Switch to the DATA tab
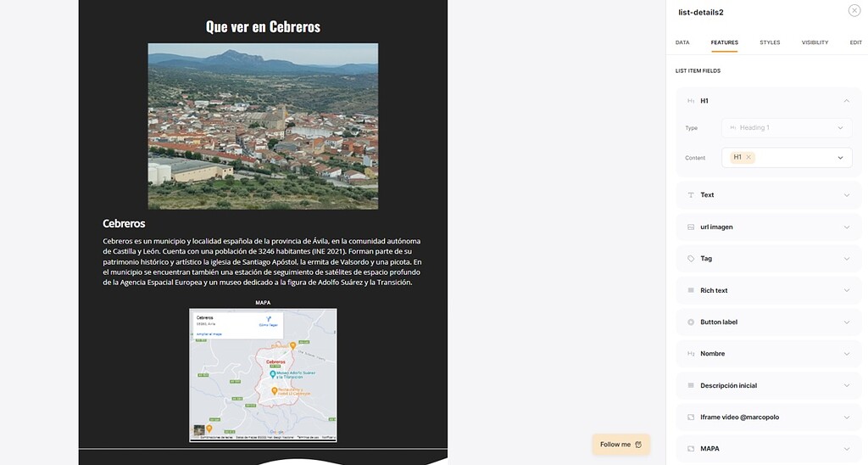868x465 pixels. (682, 42)
